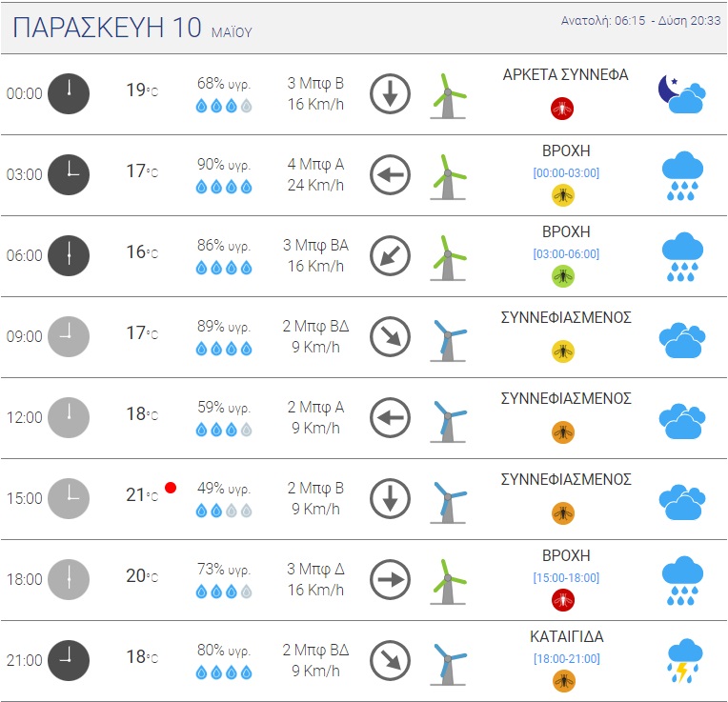728x702 pixels.
Task: Click the night cloudy moon icon at 00:00
Action: click(x=682, y=93)
